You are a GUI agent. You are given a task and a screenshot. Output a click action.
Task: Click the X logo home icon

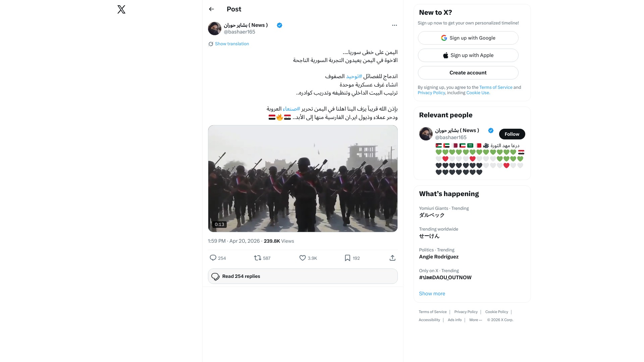121,9
